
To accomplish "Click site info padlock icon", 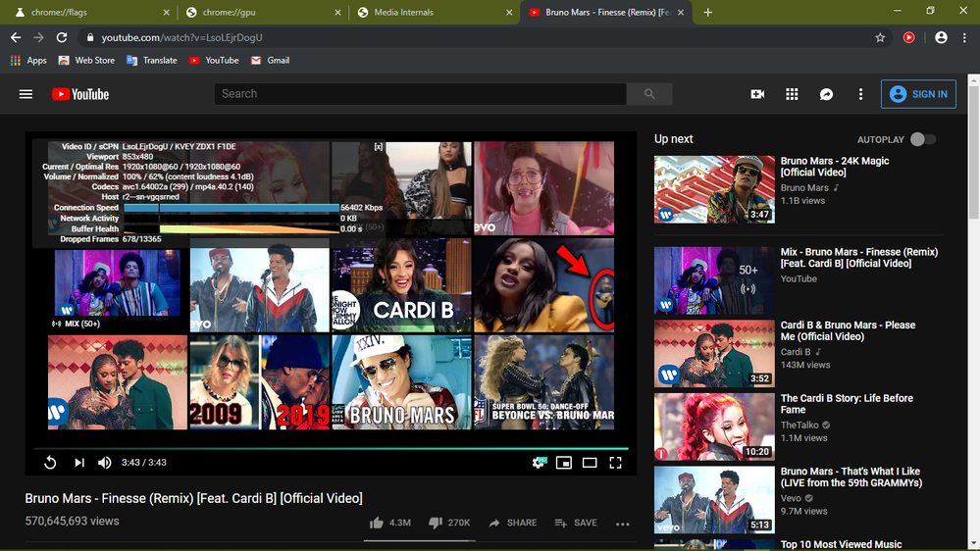I will click(90, 37).
